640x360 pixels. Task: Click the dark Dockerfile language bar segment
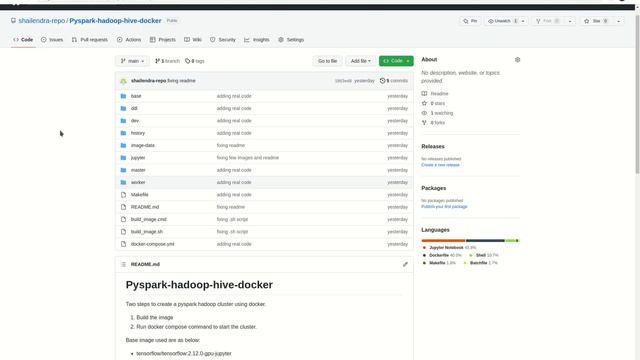click(485, 240)
